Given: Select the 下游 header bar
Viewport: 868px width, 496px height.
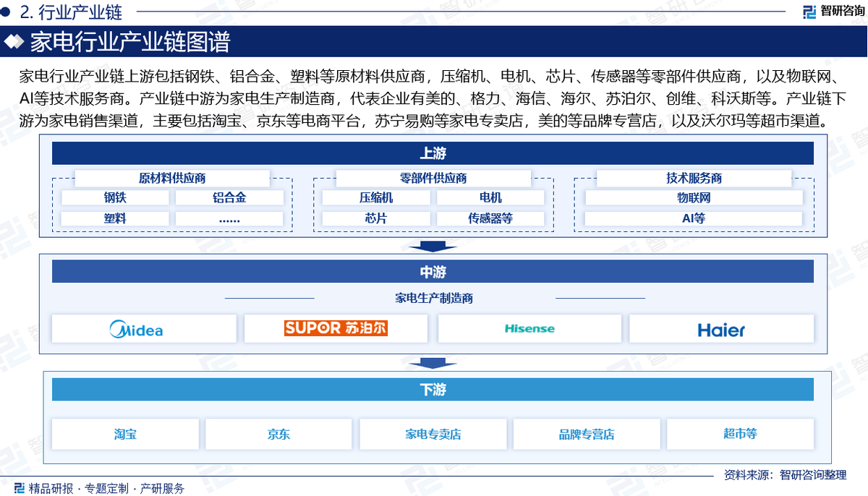Looking at the screenshot, I should tap(433, 390).
